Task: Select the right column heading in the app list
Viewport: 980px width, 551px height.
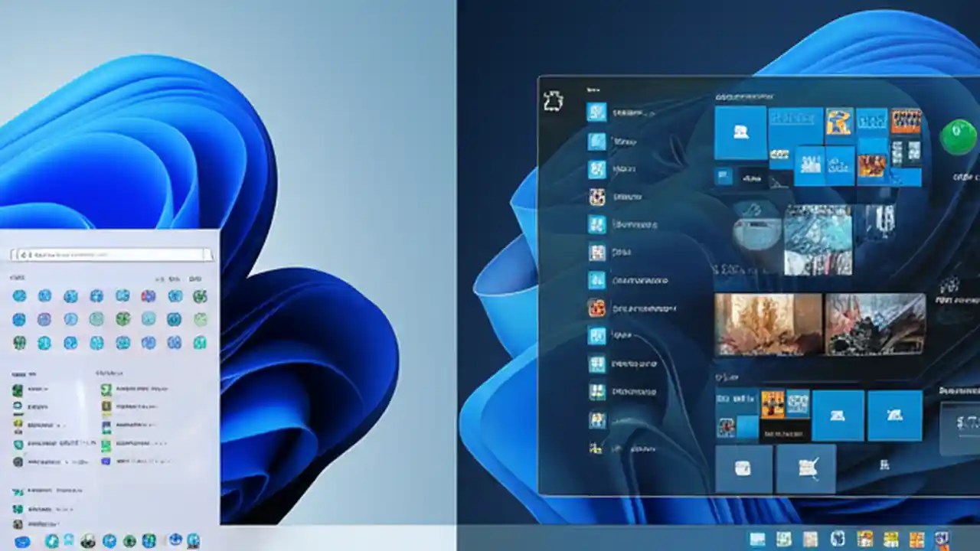Action: (x=110, y=373)
